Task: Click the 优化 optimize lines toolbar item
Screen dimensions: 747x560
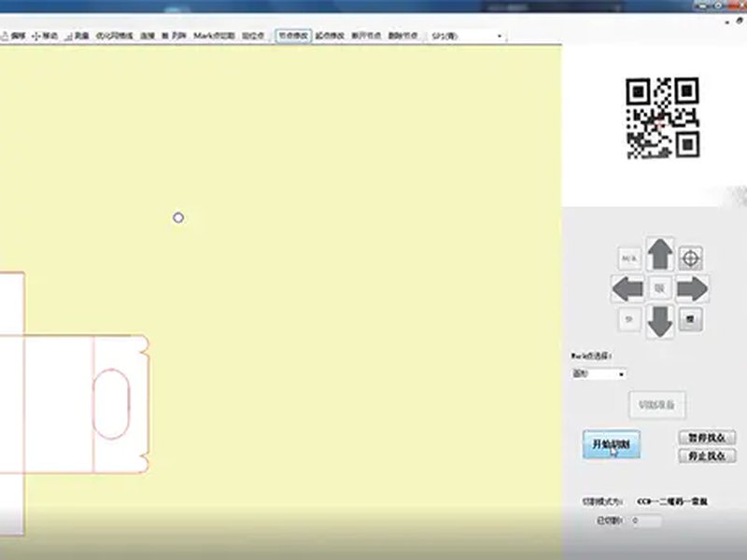Action: coord(114,35)
